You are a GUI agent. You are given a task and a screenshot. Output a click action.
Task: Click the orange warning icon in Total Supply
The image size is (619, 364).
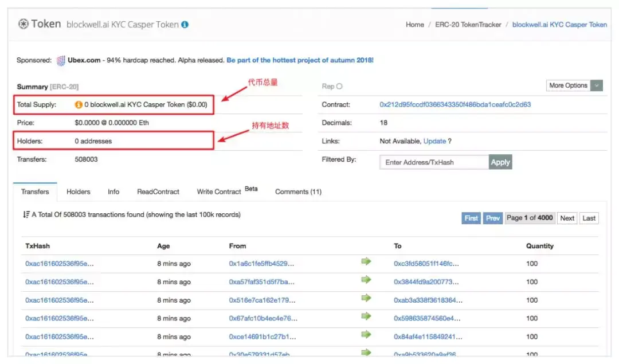79,105
